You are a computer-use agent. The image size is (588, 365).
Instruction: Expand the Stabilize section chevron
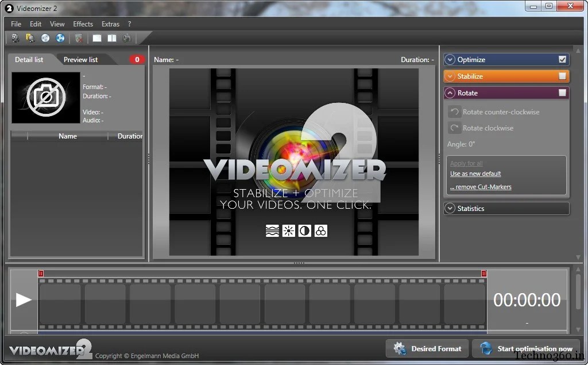[450, 76]
